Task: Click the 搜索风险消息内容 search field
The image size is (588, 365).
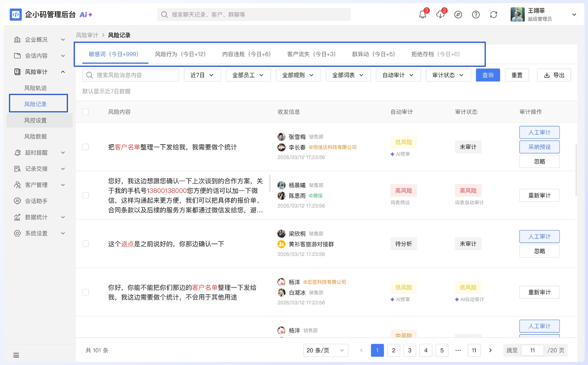Action: pos(130,75)
